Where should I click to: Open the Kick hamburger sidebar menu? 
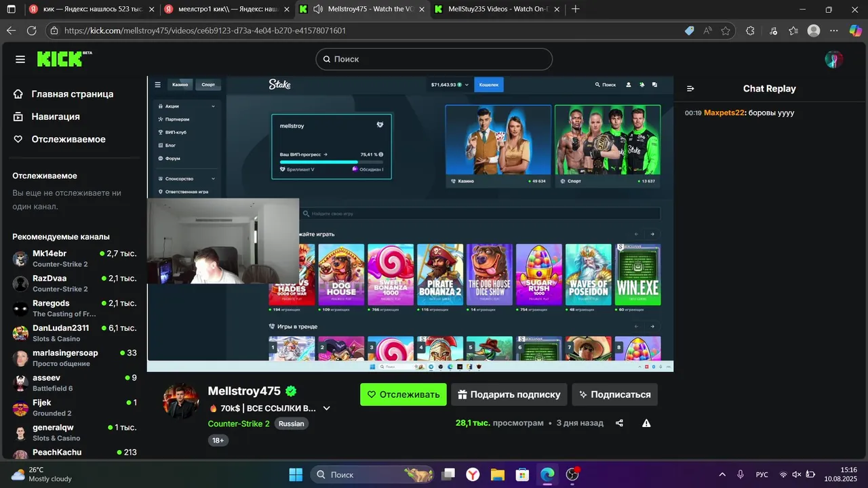coord(20,59)
